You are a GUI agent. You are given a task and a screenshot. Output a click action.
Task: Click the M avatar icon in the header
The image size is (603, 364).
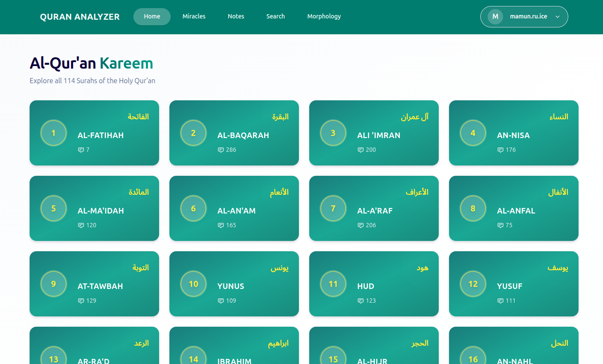(x=495, y=16)
